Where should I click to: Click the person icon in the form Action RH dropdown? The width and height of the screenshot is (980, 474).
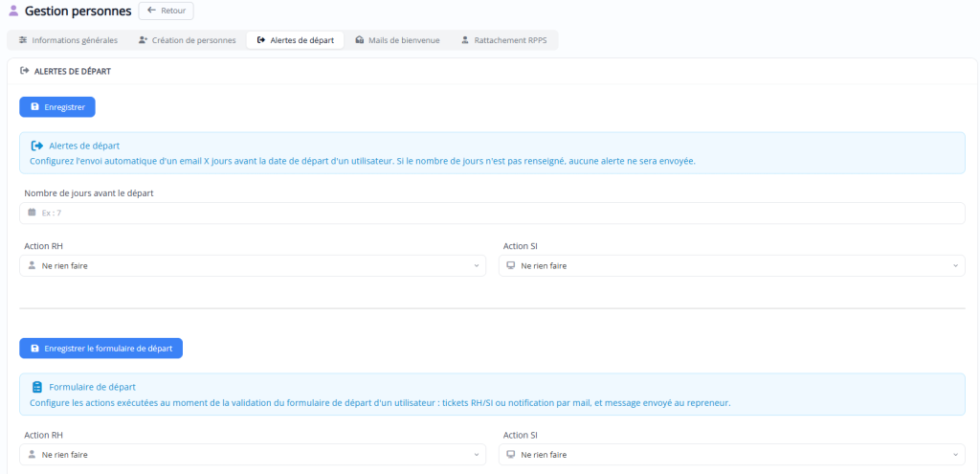[x=32, y=455]
